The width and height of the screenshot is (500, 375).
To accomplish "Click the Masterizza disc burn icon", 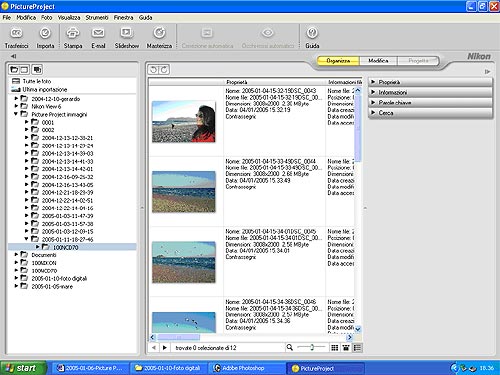I will [159, 33].
